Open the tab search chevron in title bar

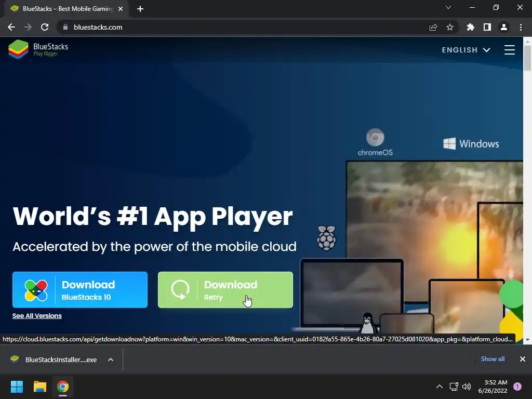(x=448, y=7)
